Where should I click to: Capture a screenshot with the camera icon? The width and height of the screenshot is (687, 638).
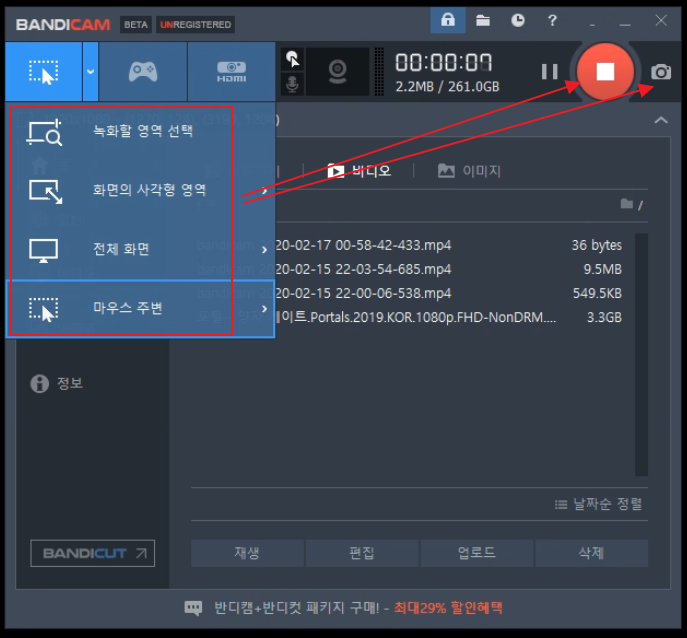coord(661,72)
